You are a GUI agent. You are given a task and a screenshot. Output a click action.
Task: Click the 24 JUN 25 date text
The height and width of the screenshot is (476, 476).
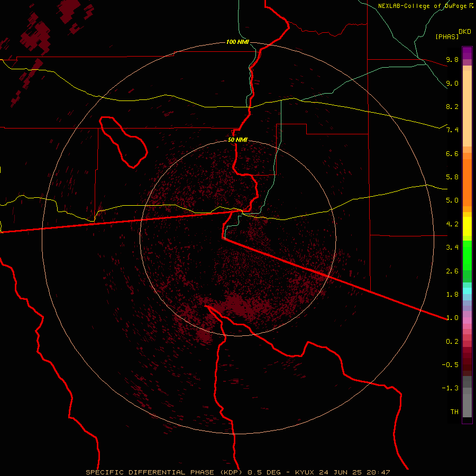tap(339, 472)
